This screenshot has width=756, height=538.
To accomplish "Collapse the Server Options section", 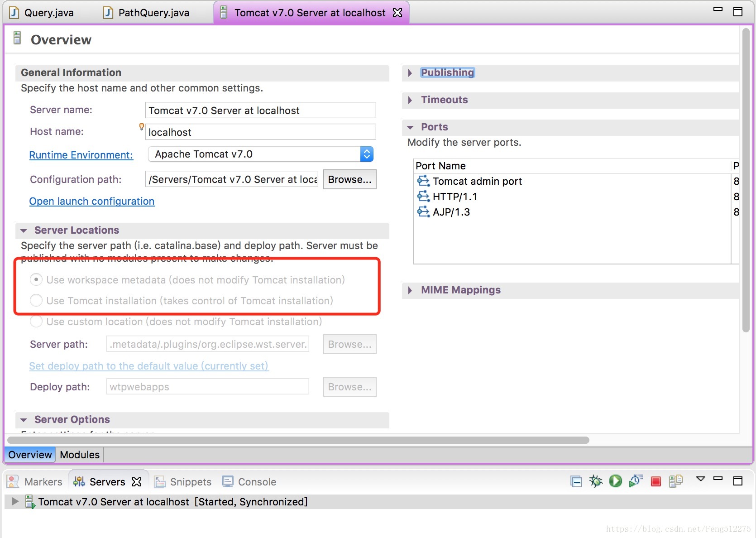I will pos(24,420).
